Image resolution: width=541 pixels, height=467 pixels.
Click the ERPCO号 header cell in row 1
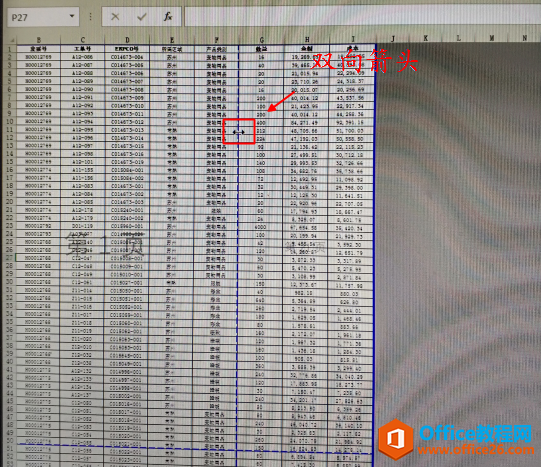click(127, 49)
